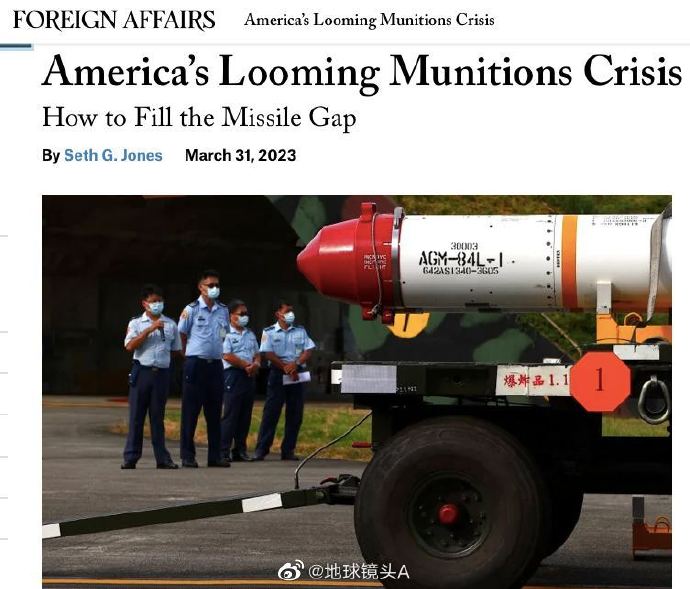The image size is (690, 589).
Task: Select the main headline America's Looming Munitions Crisis
Action: tap(362, 72)
